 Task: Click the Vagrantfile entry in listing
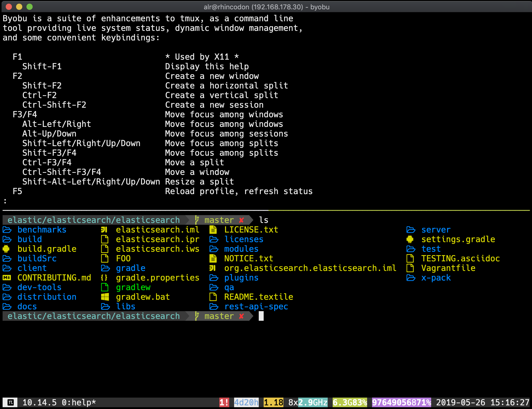click(x=448, y=268)
